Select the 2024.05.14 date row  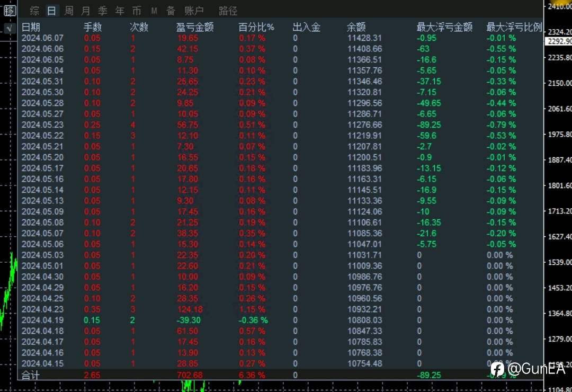coord(280,190)
